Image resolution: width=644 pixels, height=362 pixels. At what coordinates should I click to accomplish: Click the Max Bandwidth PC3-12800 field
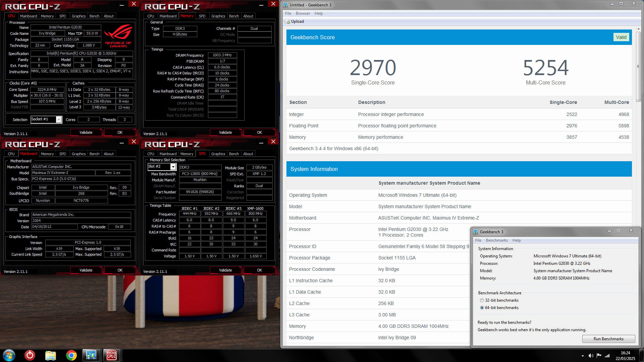tap(200, 174)
